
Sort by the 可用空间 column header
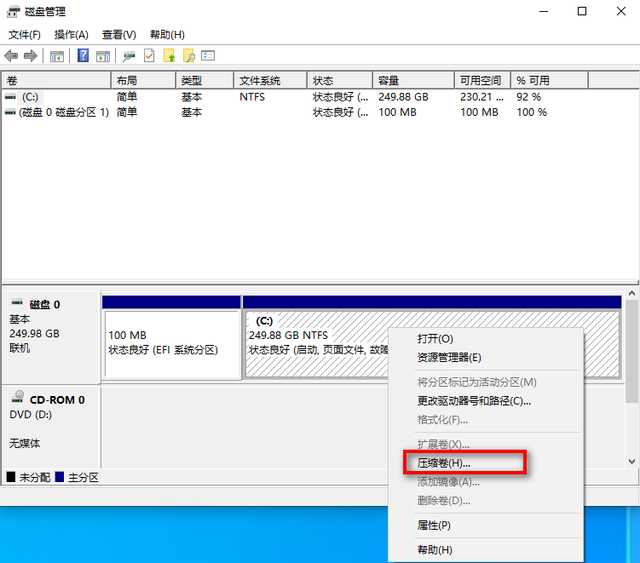[x=482, y=80]
